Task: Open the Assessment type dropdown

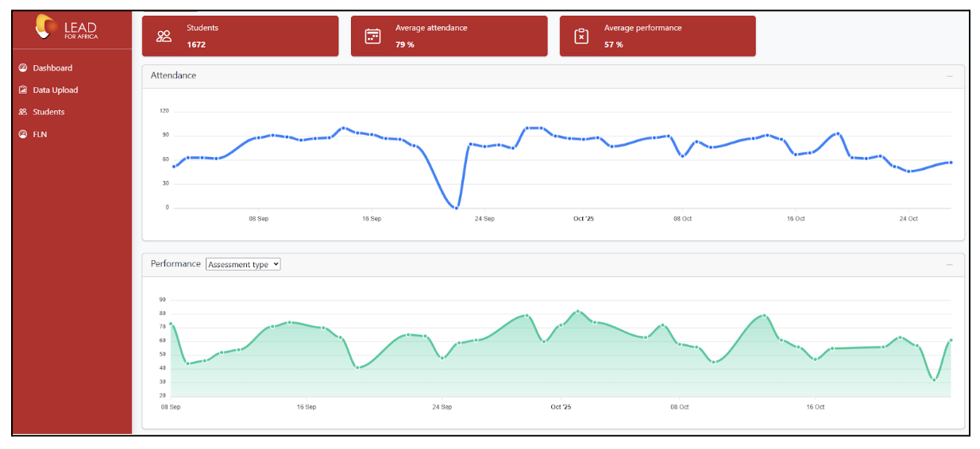Action: click(x=243, y=264)
